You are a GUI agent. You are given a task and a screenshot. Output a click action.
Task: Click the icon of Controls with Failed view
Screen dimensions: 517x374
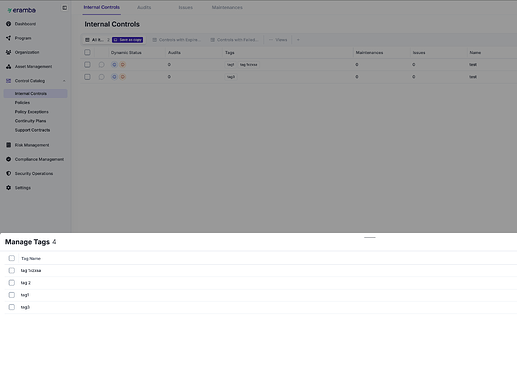pyautogui.click(x=213, y=40)
